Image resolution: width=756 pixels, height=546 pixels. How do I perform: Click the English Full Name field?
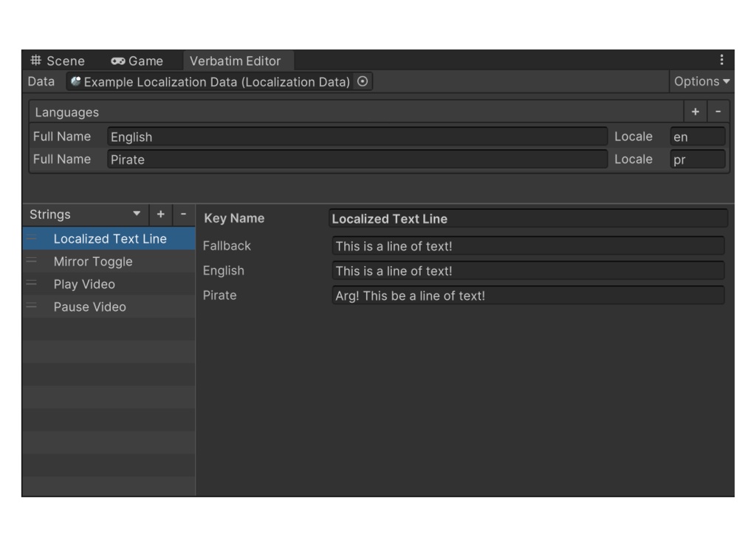click(354, 136)
